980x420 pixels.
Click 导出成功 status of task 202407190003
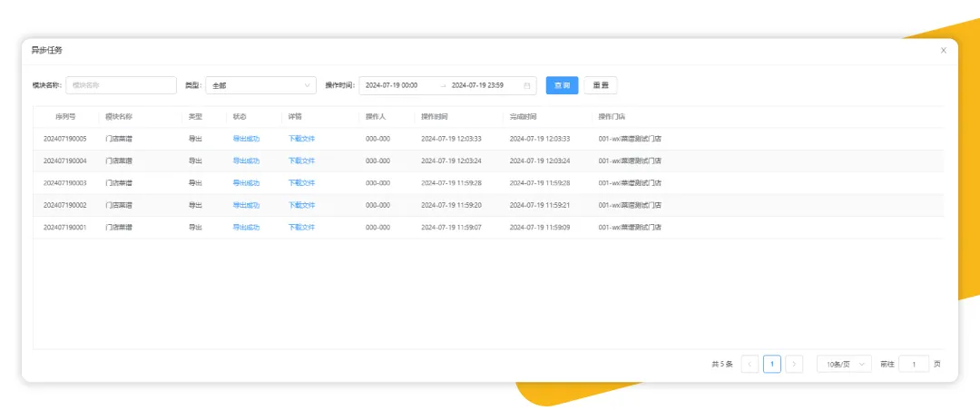tap(246, 183)
